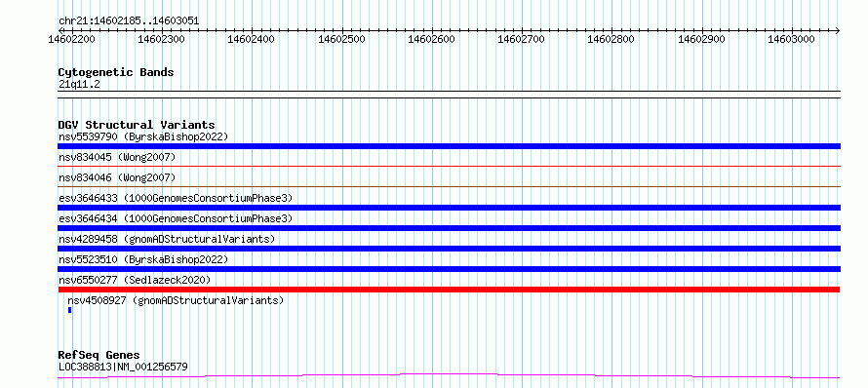Click the small blue mark under nsv4508927

coord(70,310)
